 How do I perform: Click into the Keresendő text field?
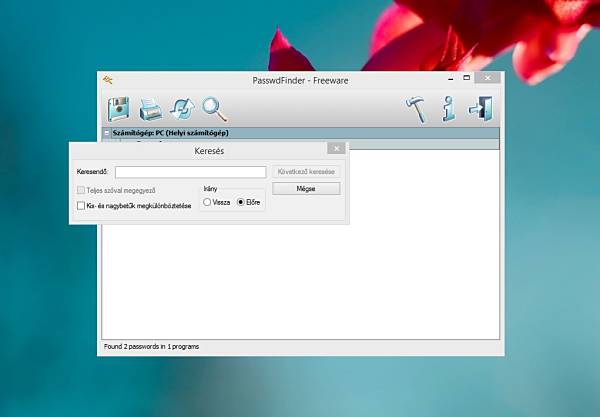tap(191, 172)
